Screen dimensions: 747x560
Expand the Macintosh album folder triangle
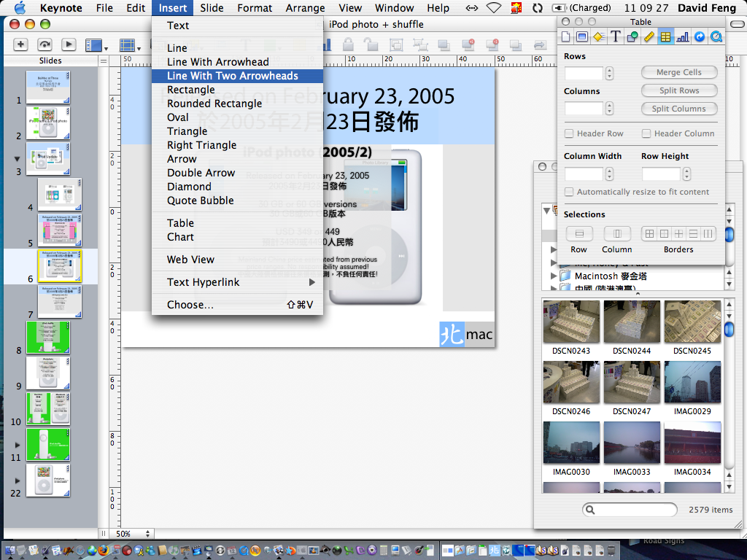[553, 276]
